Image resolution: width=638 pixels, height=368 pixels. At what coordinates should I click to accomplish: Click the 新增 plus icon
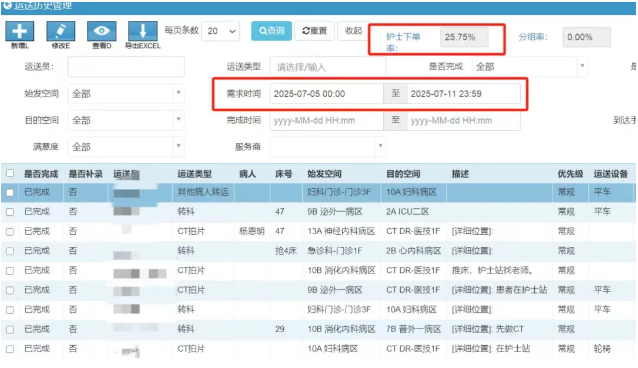pos(20,31)
